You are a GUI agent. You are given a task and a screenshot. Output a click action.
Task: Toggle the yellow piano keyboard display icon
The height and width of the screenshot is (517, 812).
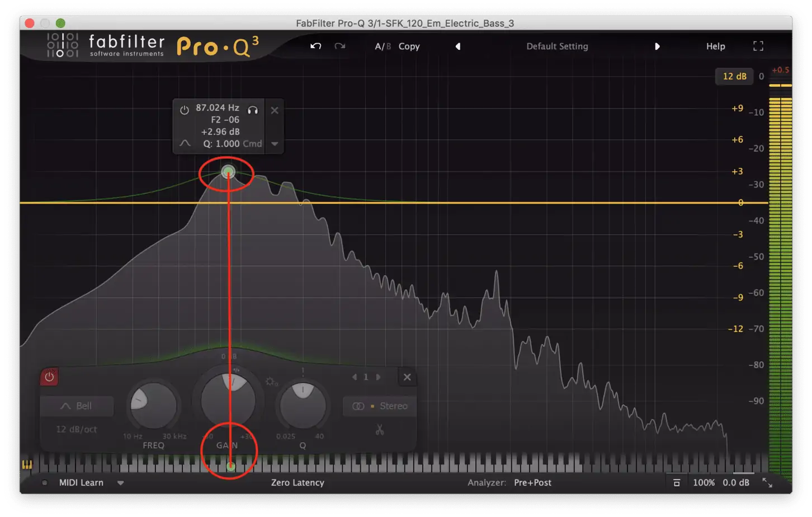[27, 464]
